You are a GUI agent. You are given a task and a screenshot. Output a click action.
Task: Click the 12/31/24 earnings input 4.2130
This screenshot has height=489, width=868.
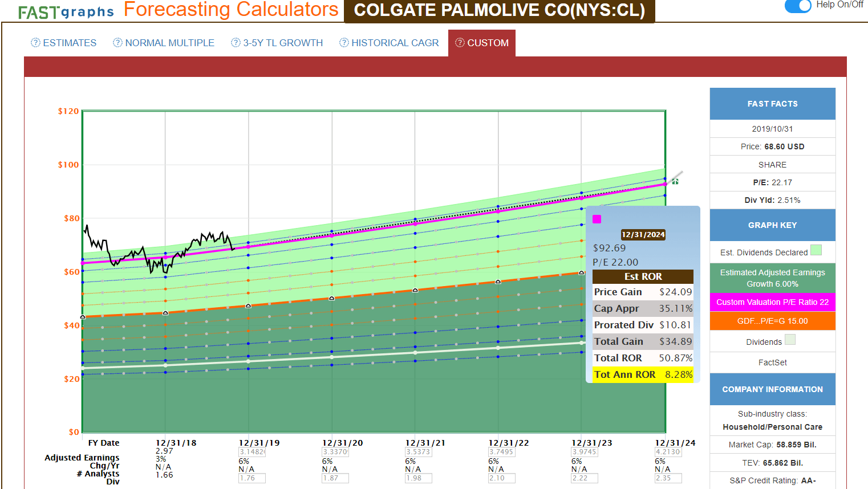(668, 452)
